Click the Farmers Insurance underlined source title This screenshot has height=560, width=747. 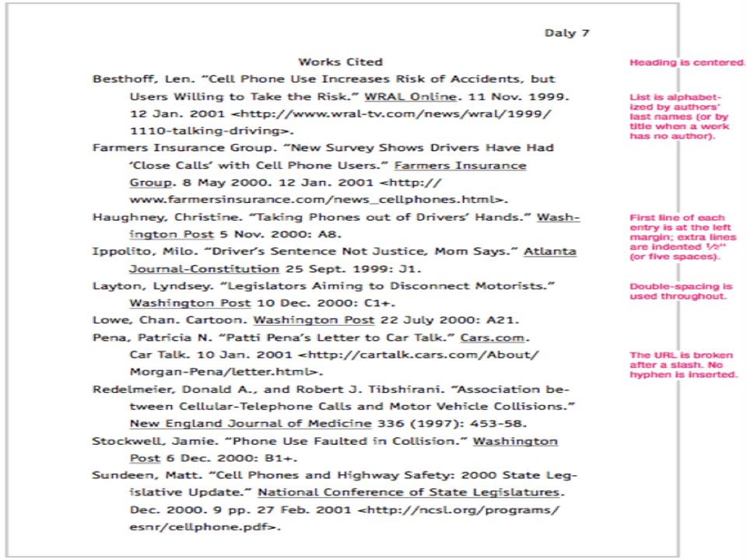460,166
